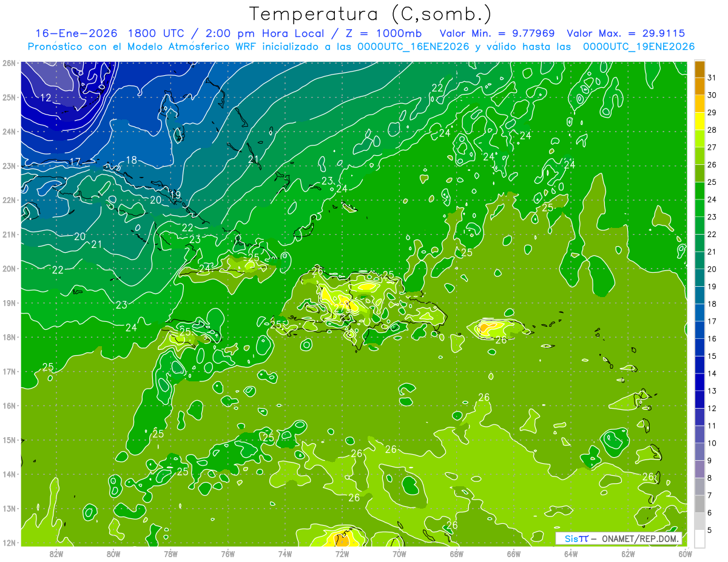Screen dimensions: 728x562
Task: Click the "17" contour label on the map
Action: (x=75, y=162)
